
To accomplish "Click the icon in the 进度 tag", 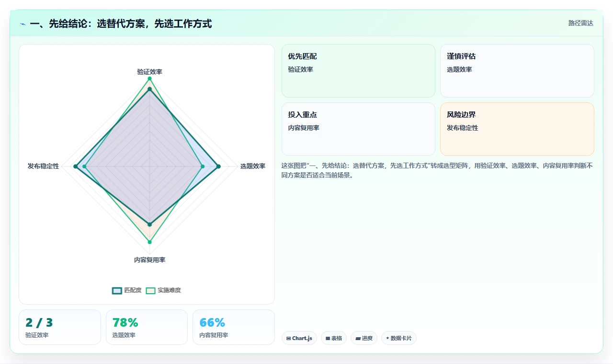I will (x=358, y=338).
